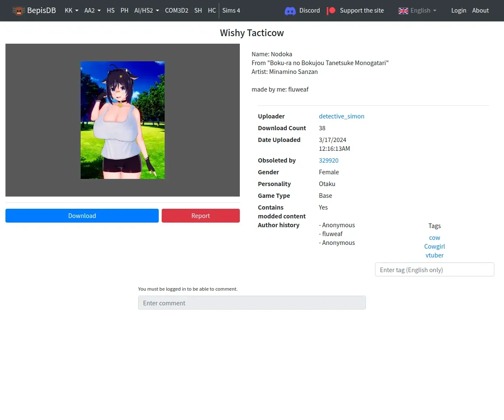Click the Artist: Minamino Sanzan line
This screenshot has height=420, width=504.
point(285,72)
